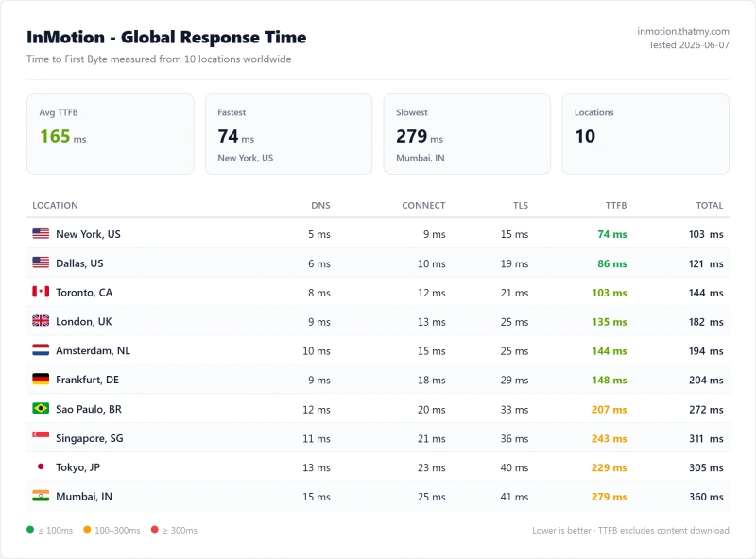Click the Netherlands flag beside Amsterdam
This screenshot has height=559, width=756.
(41, 350)
